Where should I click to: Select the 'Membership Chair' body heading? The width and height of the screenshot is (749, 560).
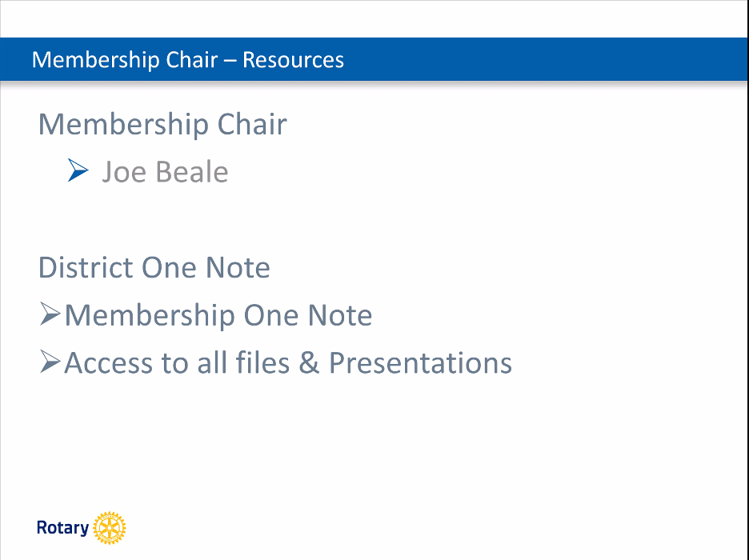162,125
